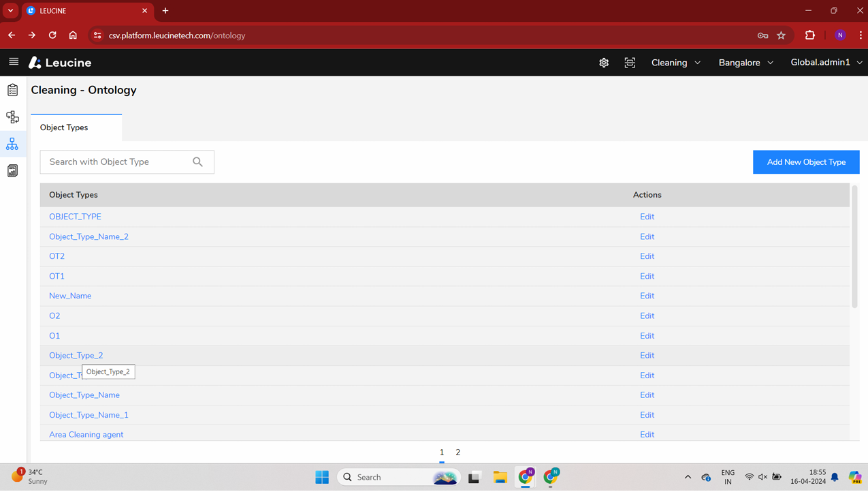Select the Ontology hierarchy sidebar icon
Screen dimensions: 868x492
tap(12, 144)
